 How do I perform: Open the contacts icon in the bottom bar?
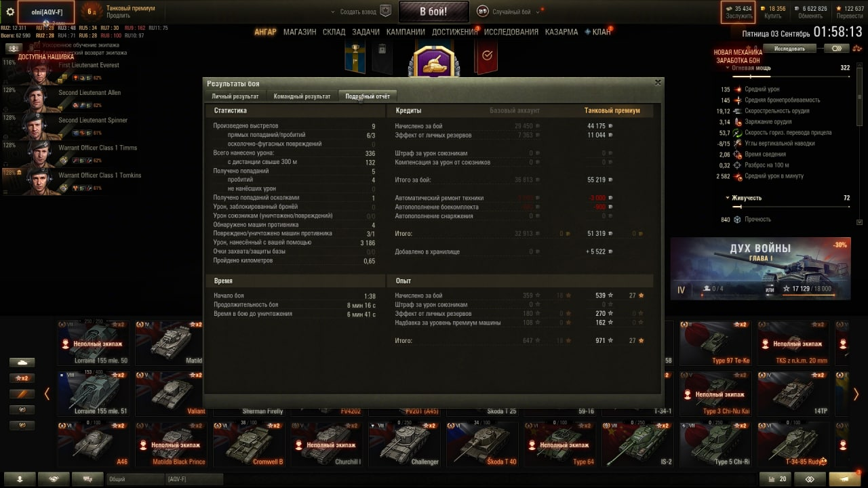20,479
